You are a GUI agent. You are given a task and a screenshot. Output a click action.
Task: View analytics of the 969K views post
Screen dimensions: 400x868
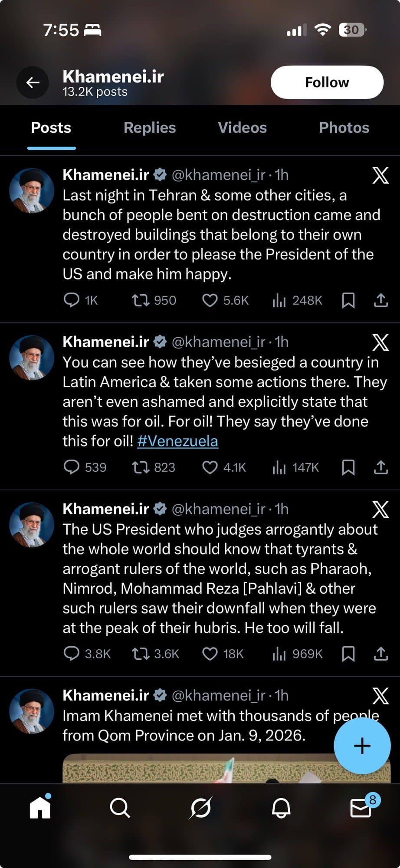pyautogui.click(x=279, y=654)
